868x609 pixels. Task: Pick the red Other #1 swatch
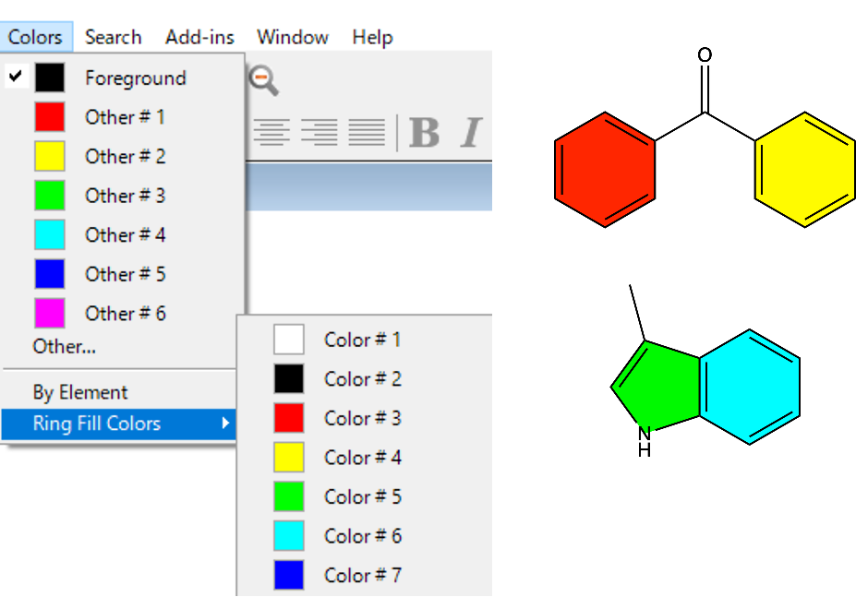[x=52, y=116]
